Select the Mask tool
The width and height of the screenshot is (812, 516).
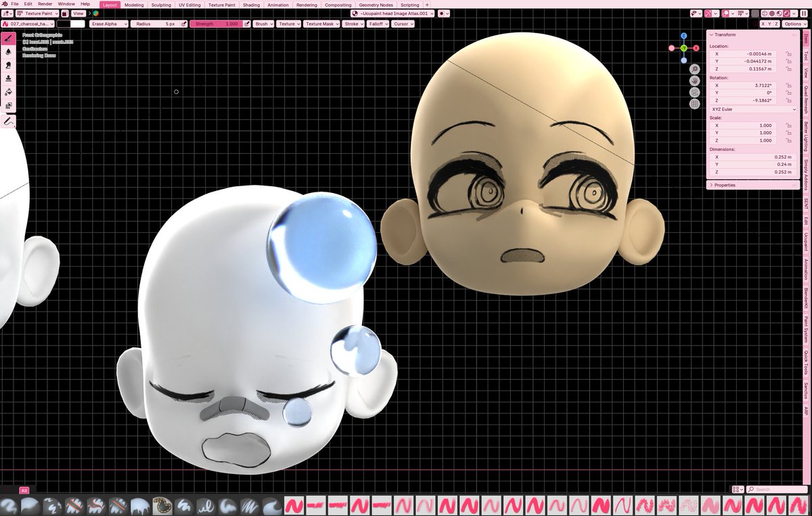click(8, 106)
